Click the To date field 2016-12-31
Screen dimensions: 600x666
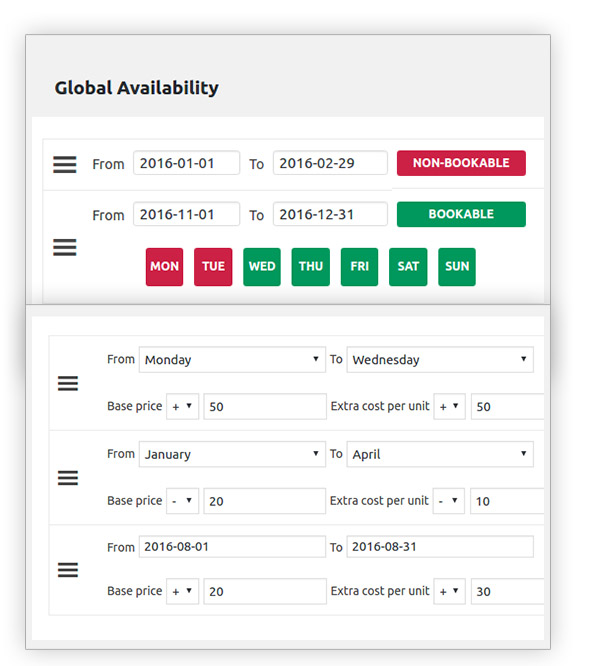pyautogui.click(x=330, y=214)
